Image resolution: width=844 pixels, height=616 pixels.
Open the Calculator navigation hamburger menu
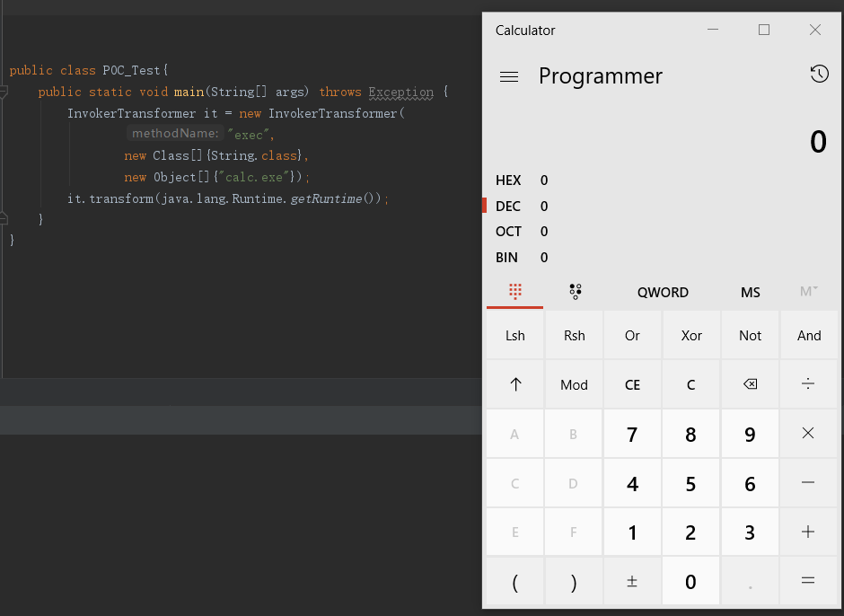(509, 77)
